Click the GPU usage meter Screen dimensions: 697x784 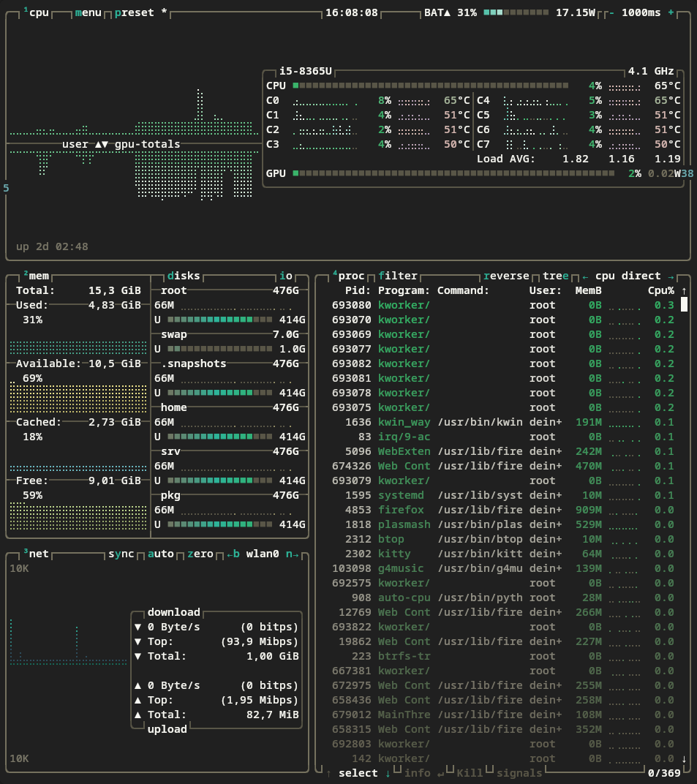(453, 173)
